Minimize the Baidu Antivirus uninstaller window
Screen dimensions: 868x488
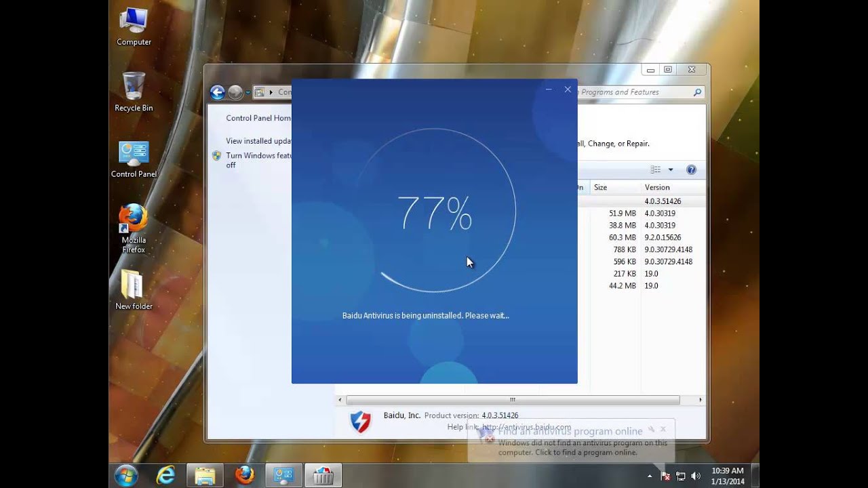point(549,89)
